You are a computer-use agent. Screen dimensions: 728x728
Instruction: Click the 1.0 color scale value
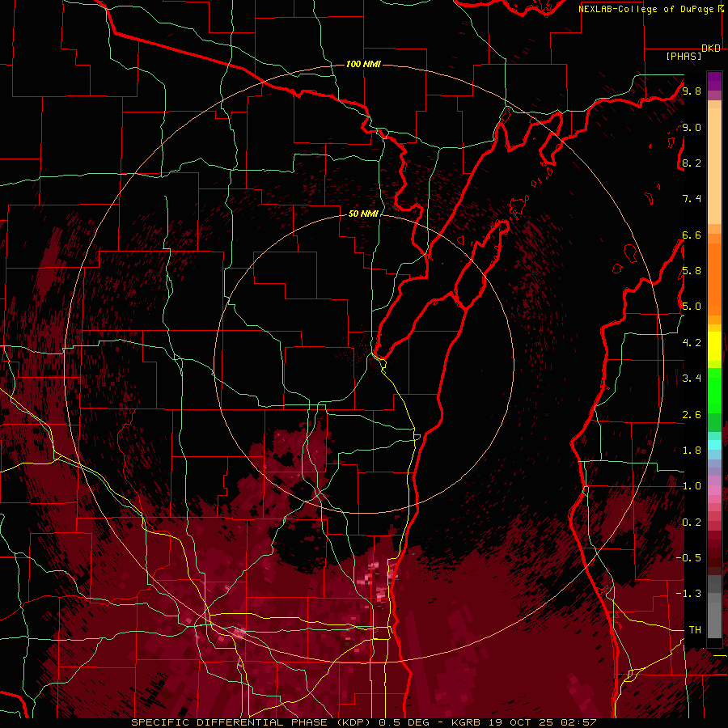692,486
